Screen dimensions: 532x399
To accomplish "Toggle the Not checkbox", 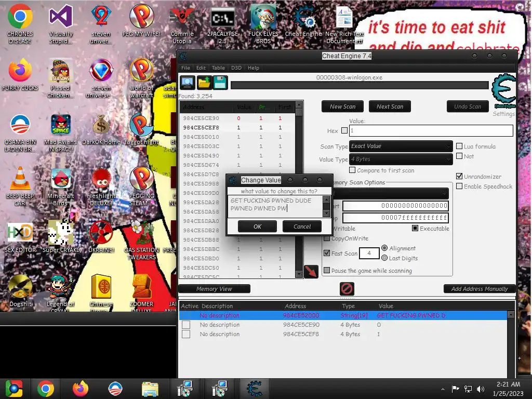I will [459, 156].
